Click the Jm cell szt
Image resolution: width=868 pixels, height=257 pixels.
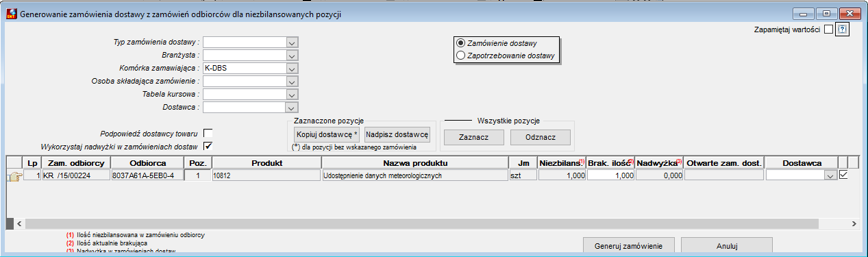pos(523,176)
